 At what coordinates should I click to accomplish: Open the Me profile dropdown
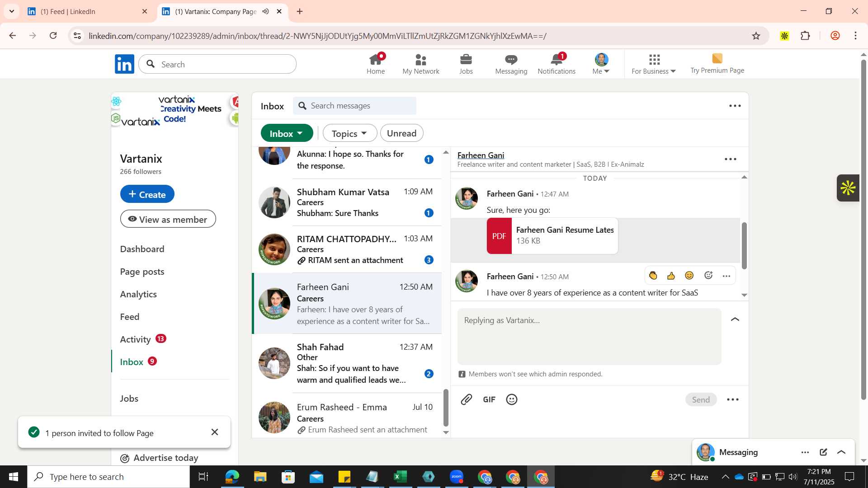coord(601,64)
